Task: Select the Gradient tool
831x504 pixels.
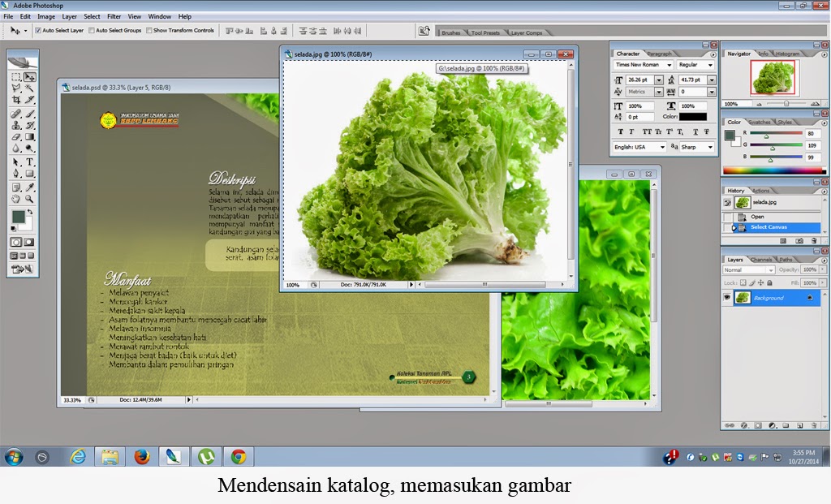Action: click(30, 137)
